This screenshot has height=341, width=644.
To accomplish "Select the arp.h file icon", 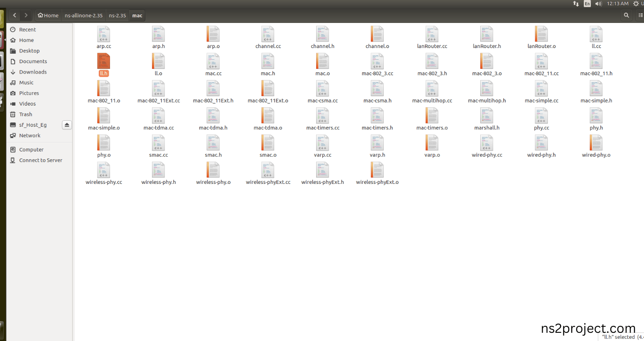I will 159,34.
